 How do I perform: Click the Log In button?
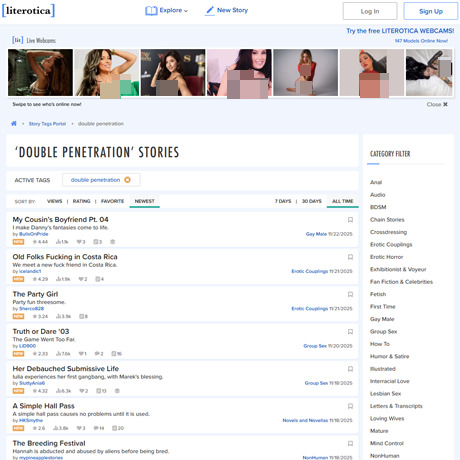pyautogui.click(x=370, y=11)
